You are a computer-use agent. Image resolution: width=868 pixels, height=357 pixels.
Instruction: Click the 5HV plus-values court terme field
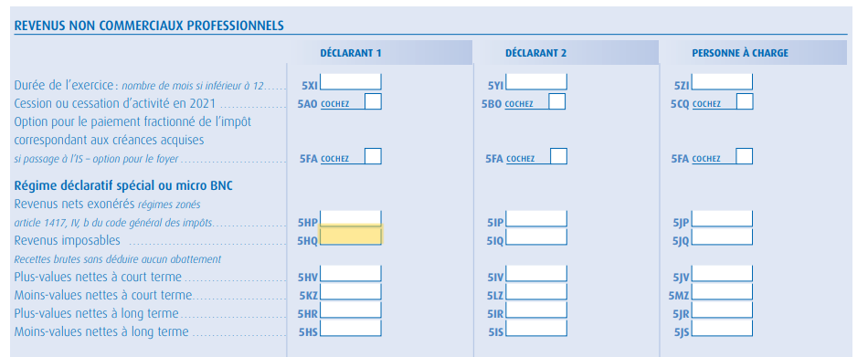click(351, 273)
